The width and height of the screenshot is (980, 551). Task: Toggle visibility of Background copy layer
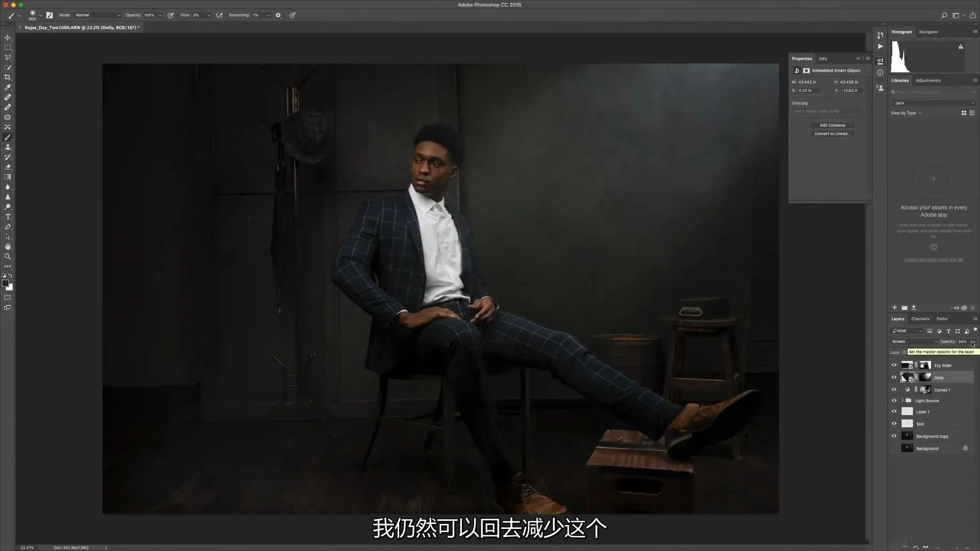(894, 436)
